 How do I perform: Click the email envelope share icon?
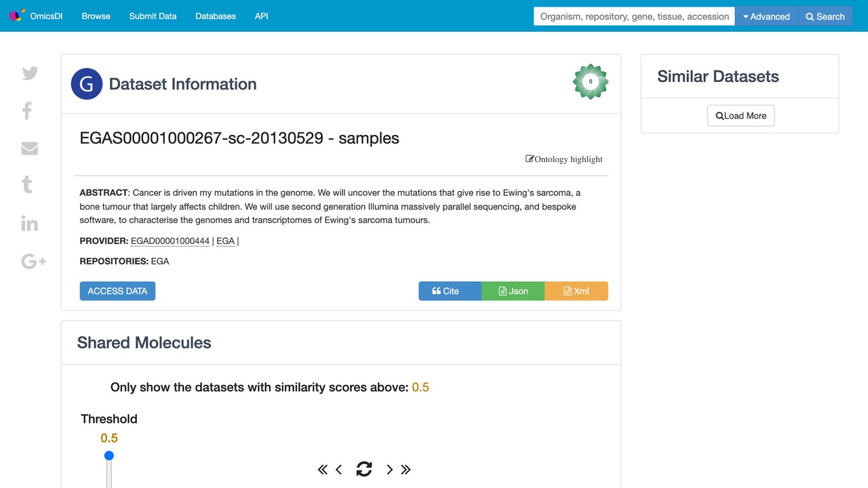30,148
